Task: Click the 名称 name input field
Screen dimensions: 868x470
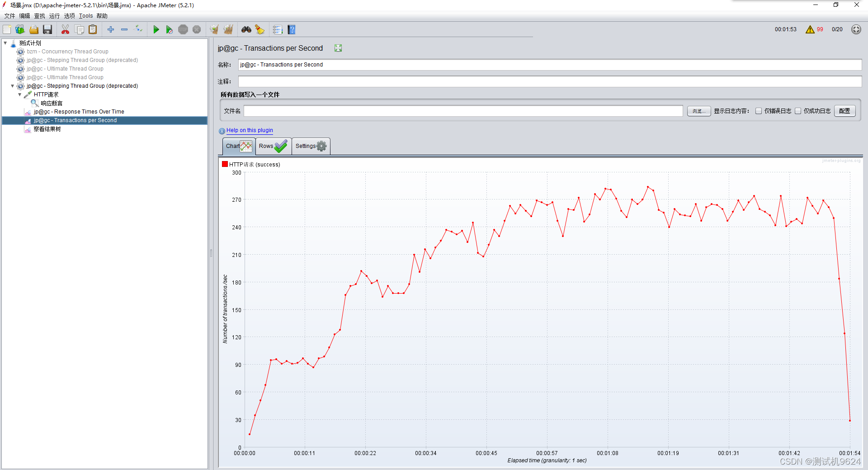Action: (550, 65)
